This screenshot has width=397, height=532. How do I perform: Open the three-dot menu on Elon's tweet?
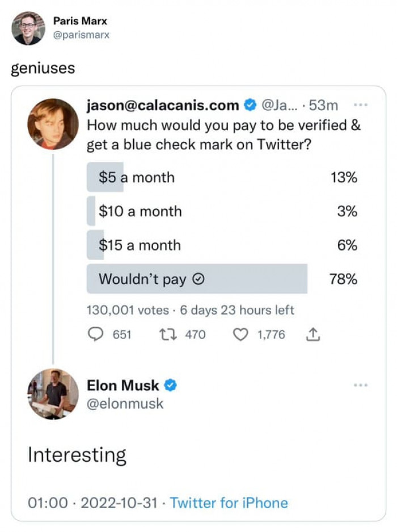click(x=361, y=385)
